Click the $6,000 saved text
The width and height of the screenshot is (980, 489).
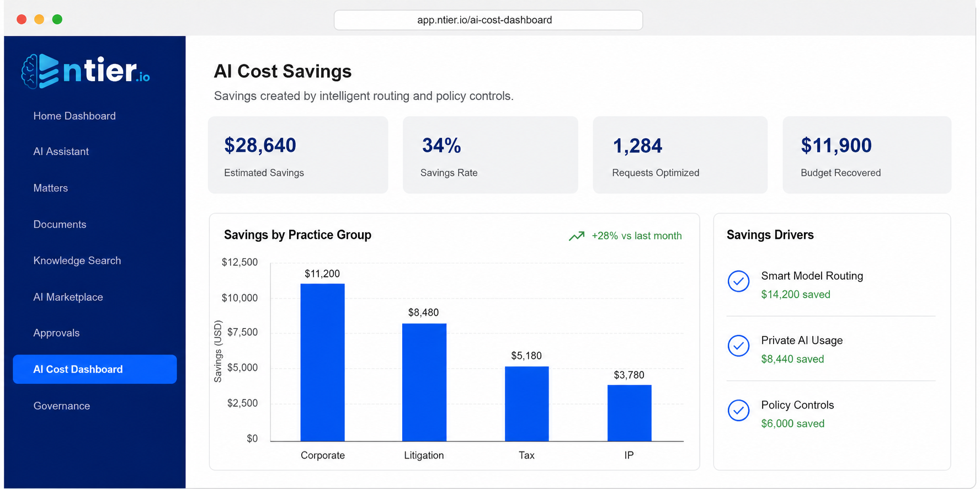click(792, 423)
